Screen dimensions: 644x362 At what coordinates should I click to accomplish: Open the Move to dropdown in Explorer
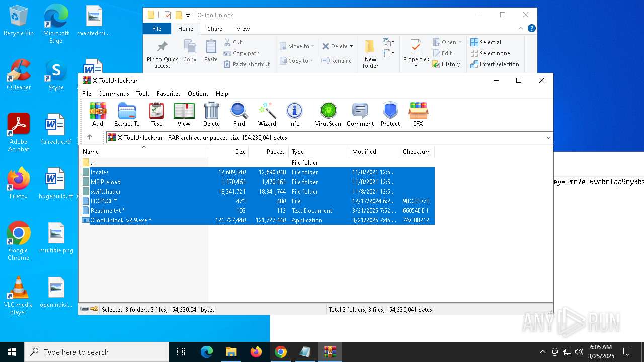(x=297, y=46)
